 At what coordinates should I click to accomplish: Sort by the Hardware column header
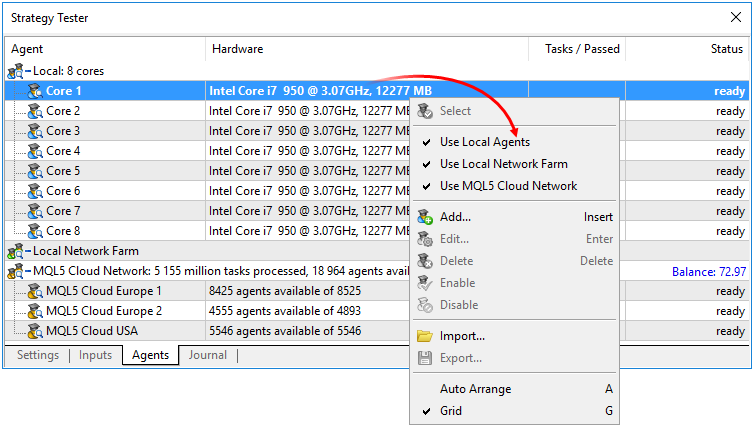367,49
